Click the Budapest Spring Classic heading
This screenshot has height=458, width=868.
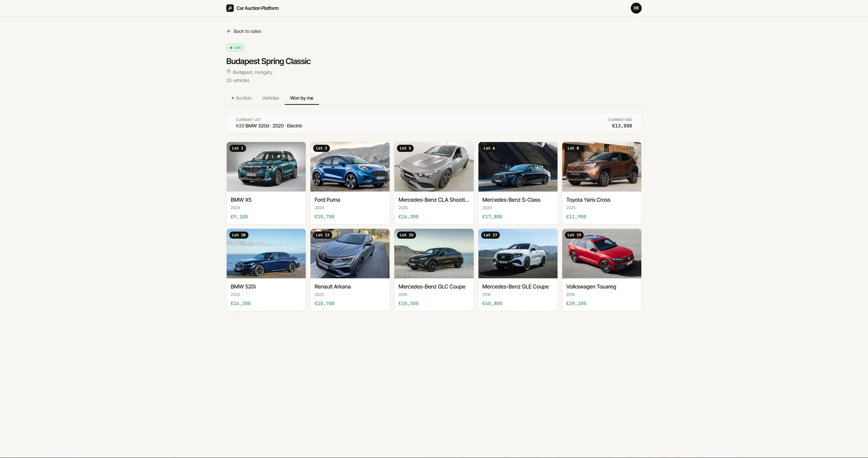[x=268, y=61]
